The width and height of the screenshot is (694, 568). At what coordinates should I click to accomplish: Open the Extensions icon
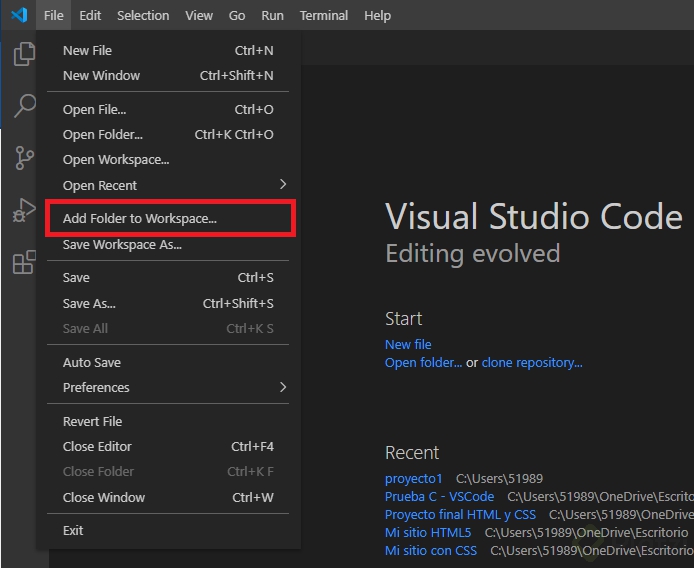(x=24, y=263)
